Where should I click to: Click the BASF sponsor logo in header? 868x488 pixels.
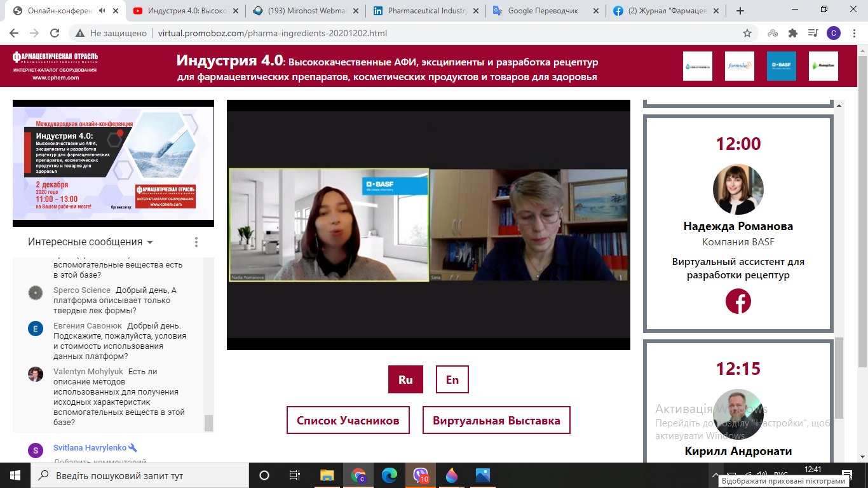[781, 66]
